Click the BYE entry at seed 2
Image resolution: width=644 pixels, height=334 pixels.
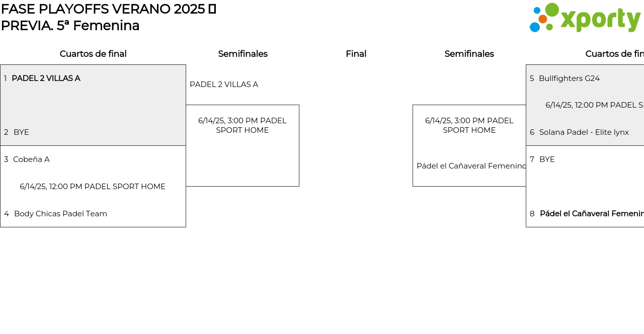click(x=21, y=132)
